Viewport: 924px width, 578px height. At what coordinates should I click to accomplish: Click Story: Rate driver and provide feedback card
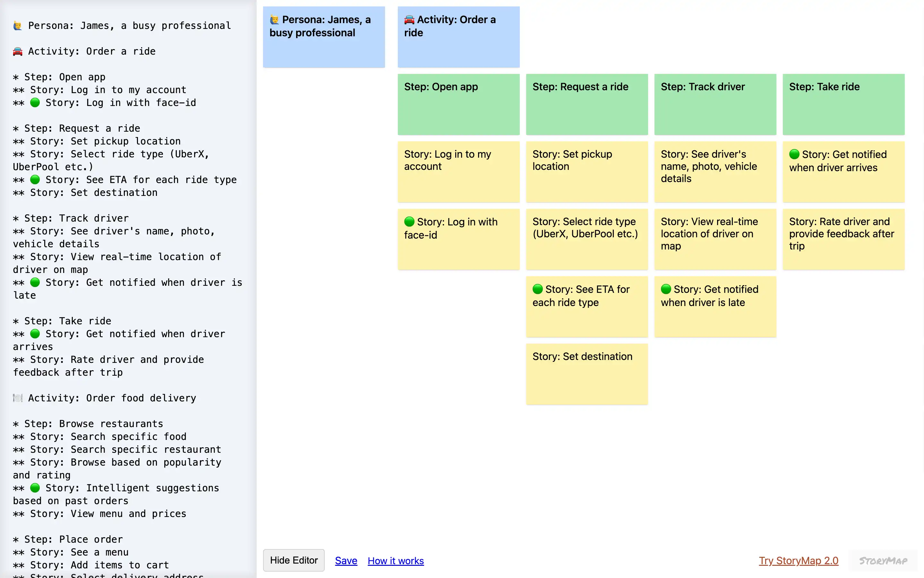pos(843,239)
